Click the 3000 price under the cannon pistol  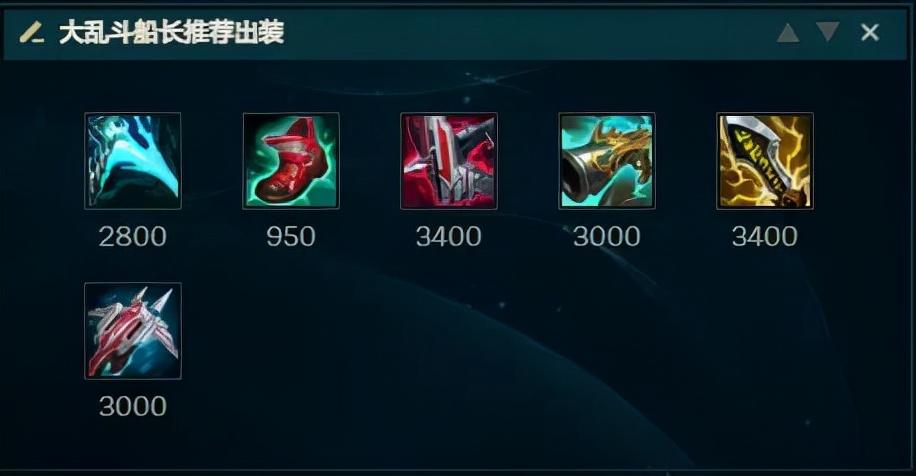(x=607, y=236)
